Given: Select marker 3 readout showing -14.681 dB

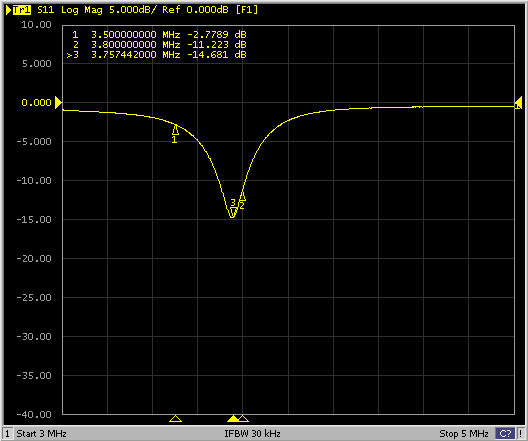Looking at the screenshot, I should coord(157,55).
